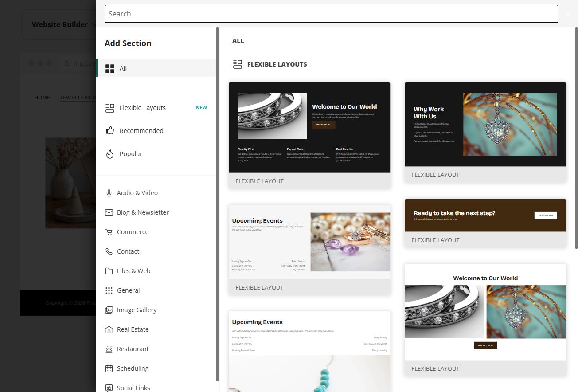Click the Popular flame icon
The width and height of the screenshot is (578, 392).
109,154
